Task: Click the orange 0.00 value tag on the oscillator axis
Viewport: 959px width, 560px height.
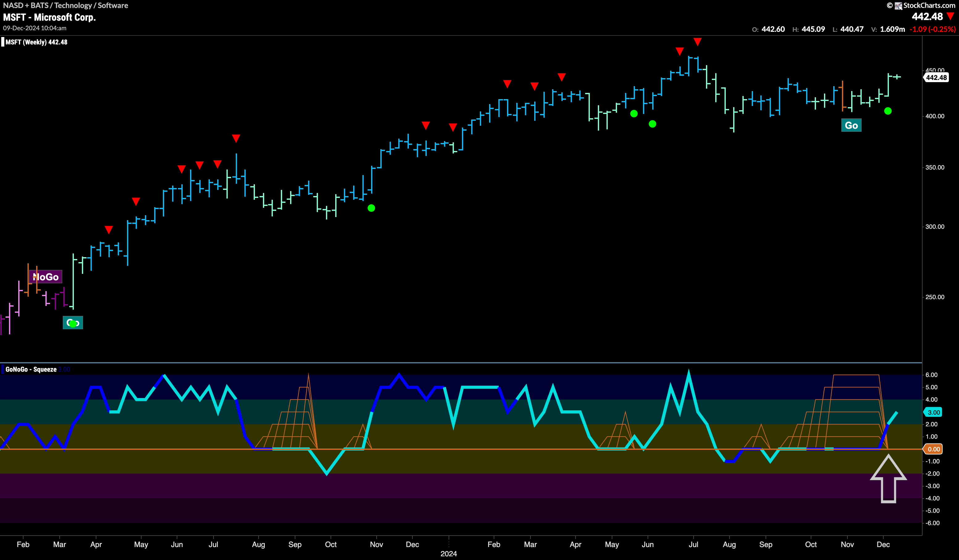Action: tap(933, 449)
